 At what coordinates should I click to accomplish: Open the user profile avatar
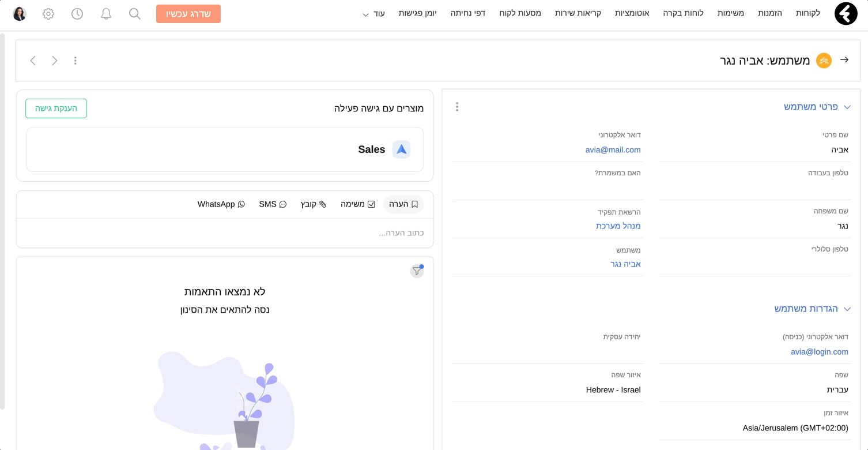pyautogui.click(x=20, y=14)
